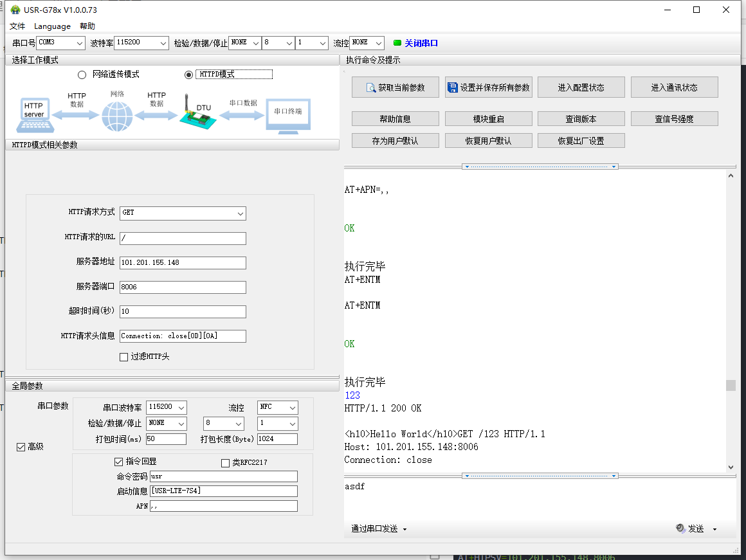Click the speaker icon next to 发送 button
Image resolution: width=746 pixels, height=560 pixels.
pos(680,528)
